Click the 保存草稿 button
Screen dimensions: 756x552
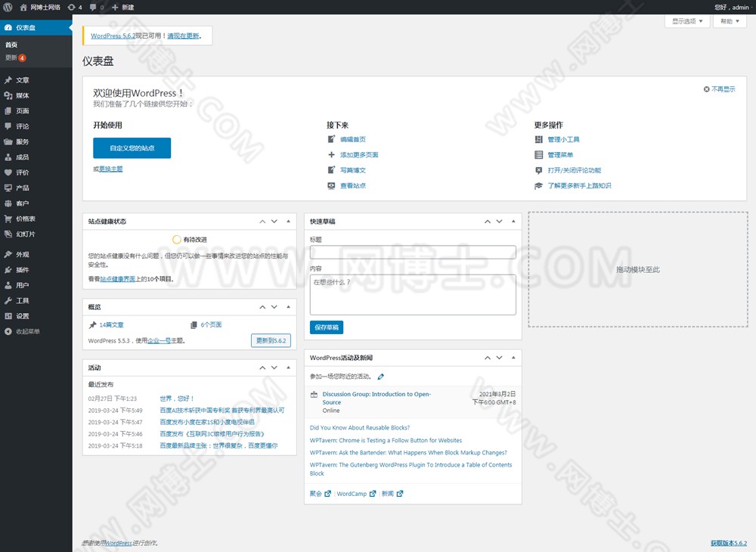coord(327,327)
